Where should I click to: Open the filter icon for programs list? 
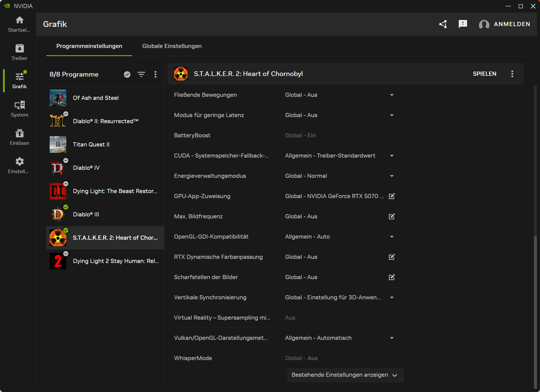pos(141,74)
